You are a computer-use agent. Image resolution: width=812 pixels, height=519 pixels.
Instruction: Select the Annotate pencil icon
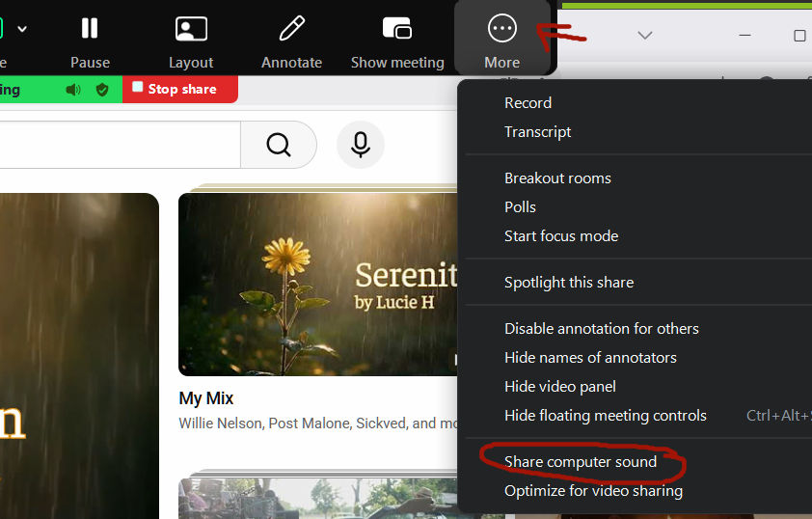point(291,29)
